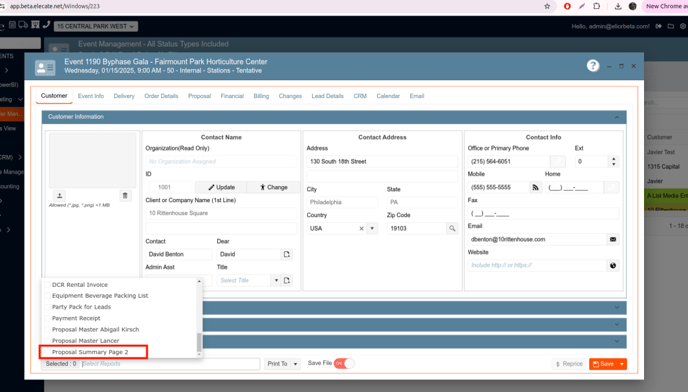Screen dimensions: 688x392
Task: Click the folder icon in top-right header
Action: (670, 26)
